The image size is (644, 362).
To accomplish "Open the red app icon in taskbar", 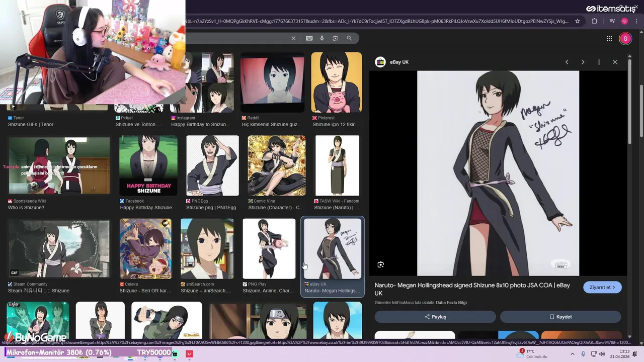I will (x=189, y=354).
